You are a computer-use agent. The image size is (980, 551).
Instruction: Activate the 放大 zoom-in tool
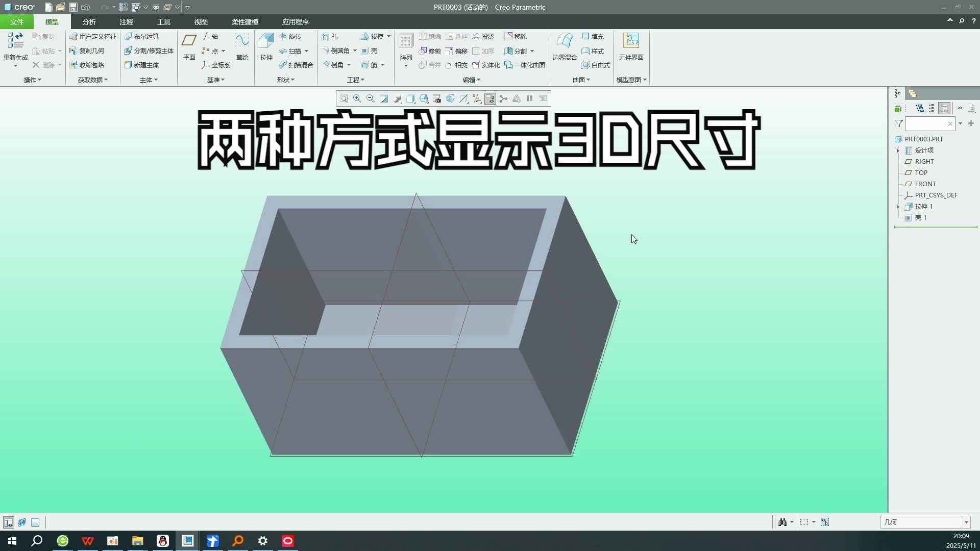tap(357, 98)
